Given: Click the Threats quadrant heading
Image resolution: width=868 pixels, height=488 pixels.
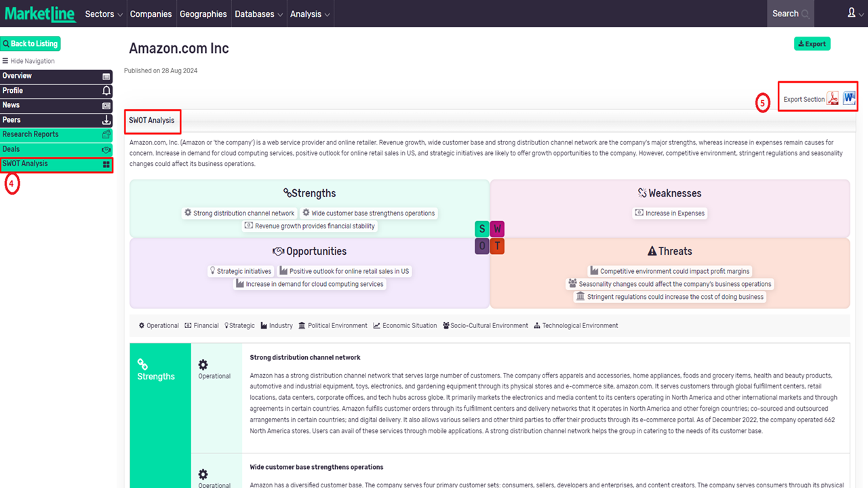Looking at the screenshot, I should pos(670,251).
